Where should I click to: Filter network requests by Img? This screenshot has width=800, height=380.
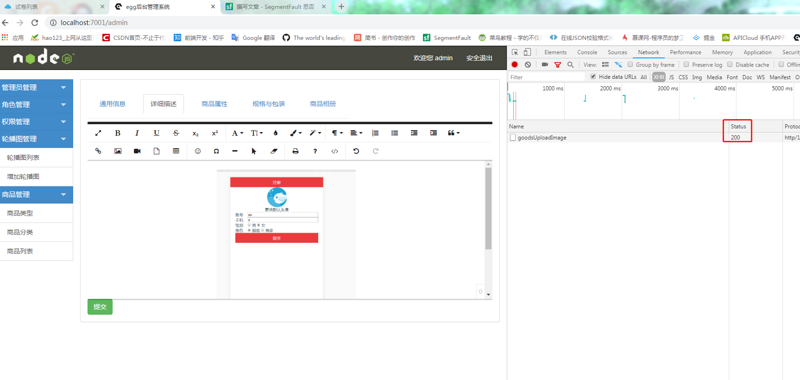(697, 77)
